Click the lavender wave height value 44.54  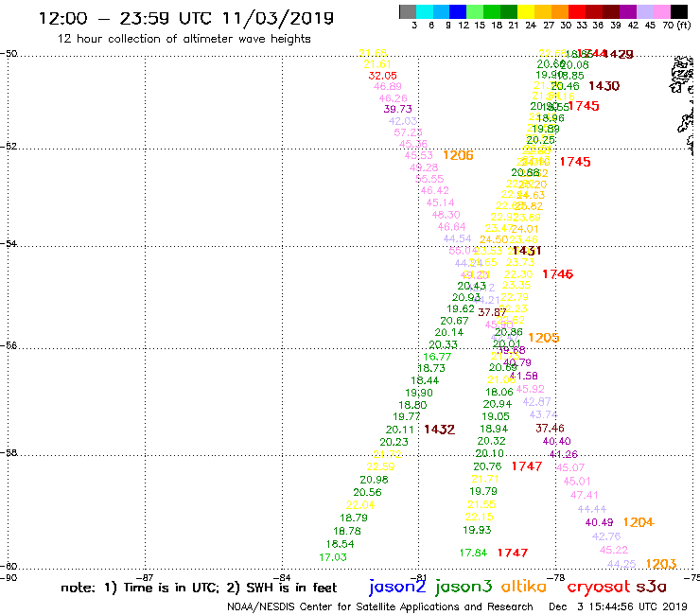(x=457, y=238)
